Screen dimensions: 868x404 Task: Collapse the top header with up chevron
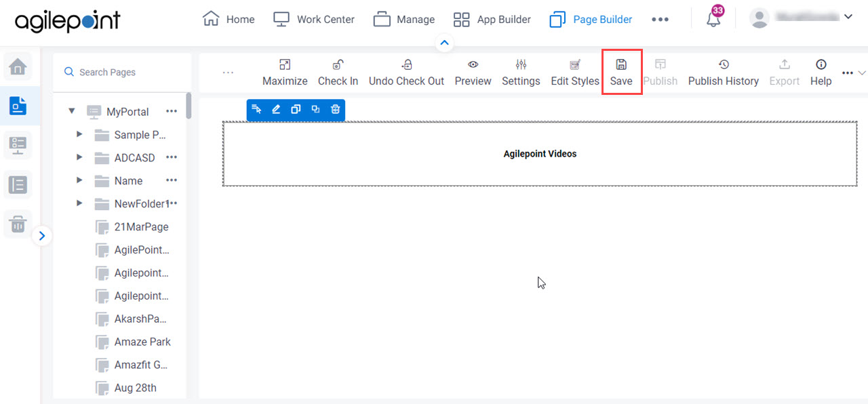(444, 43)
